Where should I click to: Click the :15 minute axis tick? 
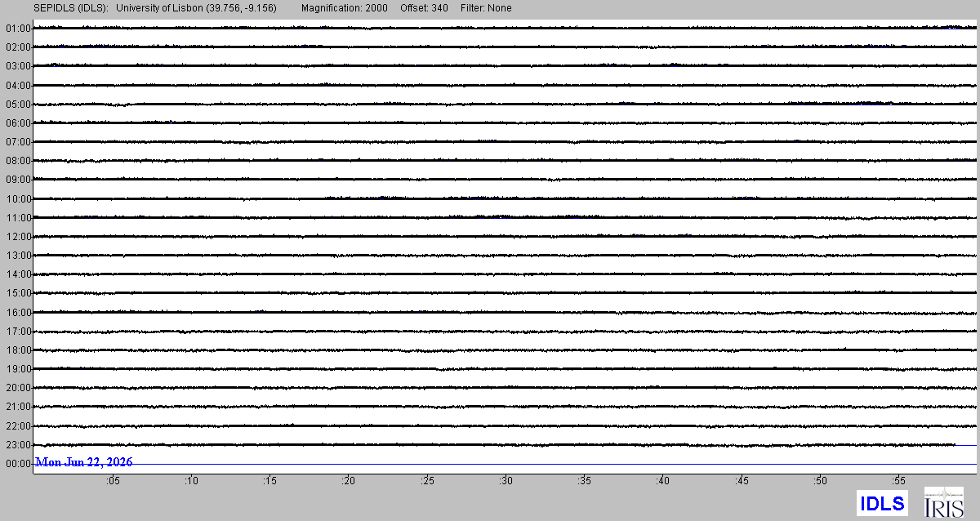pyautogui.click(x=269, y=482)
